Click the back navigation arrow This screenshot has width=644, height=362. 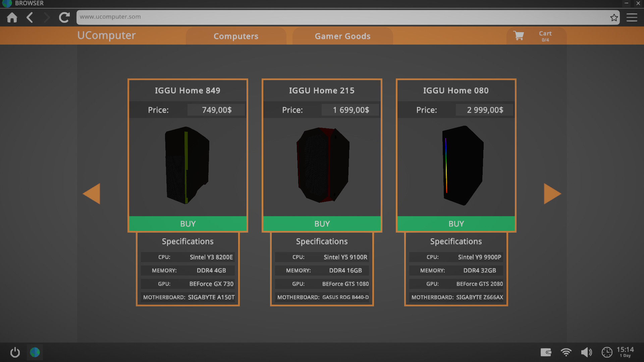point(30,17)
